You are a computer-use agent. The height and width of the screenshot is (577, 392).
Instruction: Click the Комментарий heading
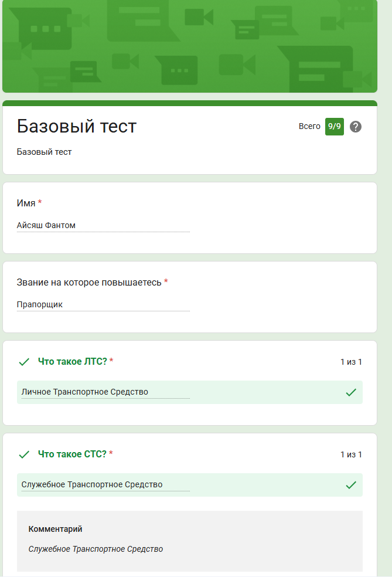(x=56, y=529)
